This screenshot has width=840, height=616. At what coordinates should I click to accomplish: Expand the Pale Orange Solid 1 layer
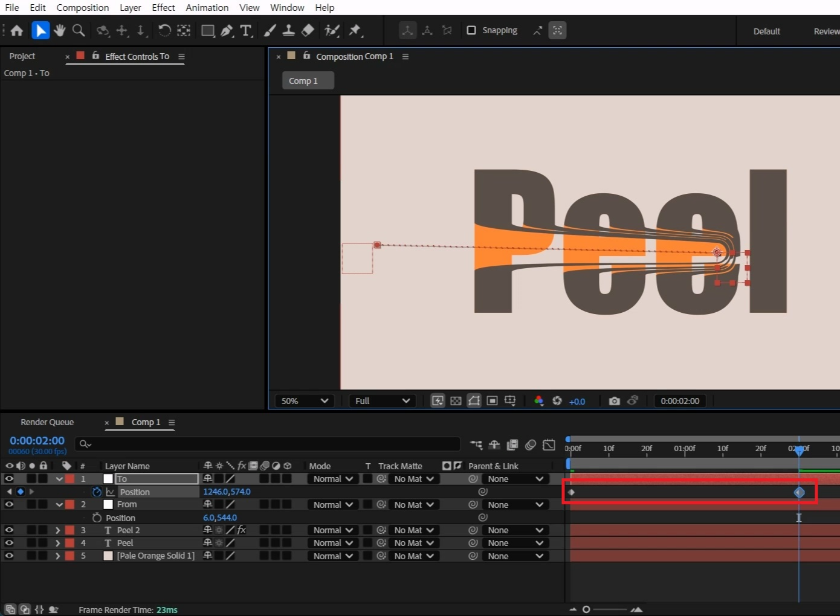(58, 556)
